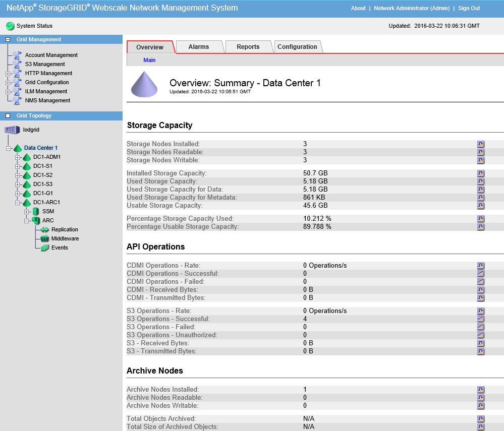Open chart for S3 - Transmitted Bytes
The height and width of the screenshot is (431, 504).
tap(480, 351)
